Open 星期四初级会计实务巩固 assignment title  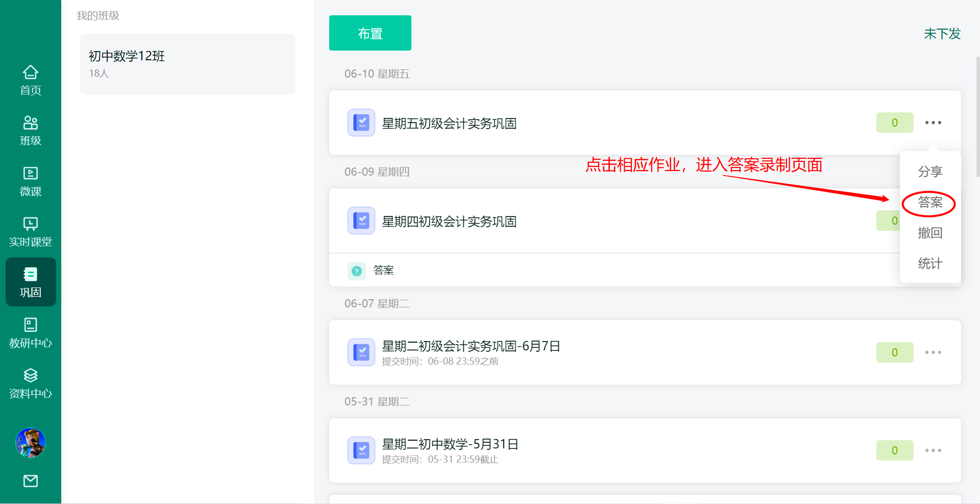click(x=449, y=222)
